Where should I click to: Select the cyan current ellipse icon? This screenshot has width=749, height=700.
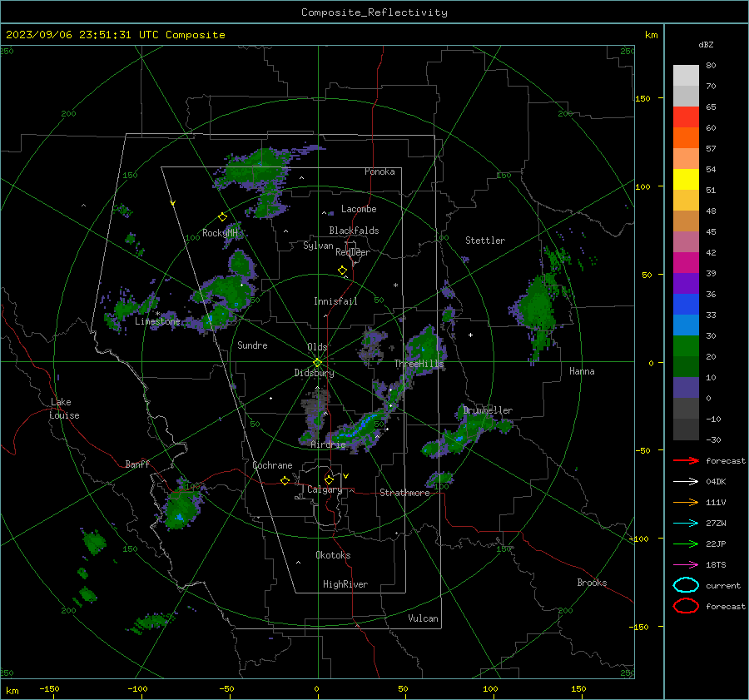click(686, 585)
